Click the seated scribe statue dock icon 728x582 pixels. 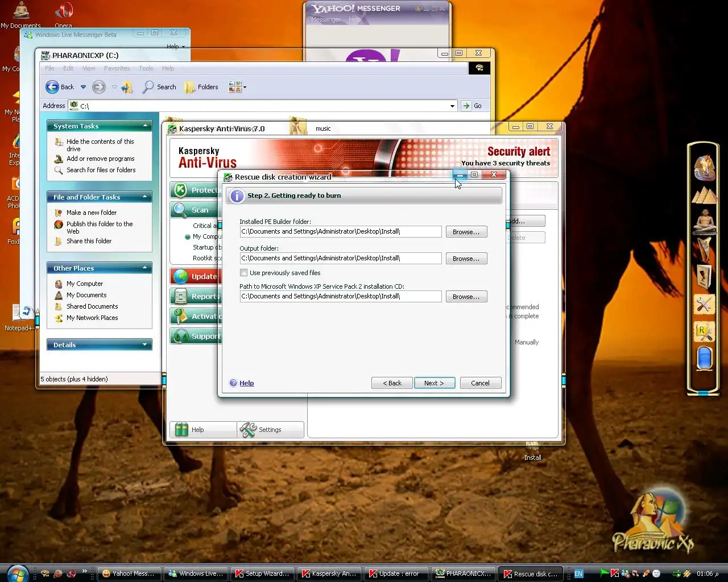(704, 222)
